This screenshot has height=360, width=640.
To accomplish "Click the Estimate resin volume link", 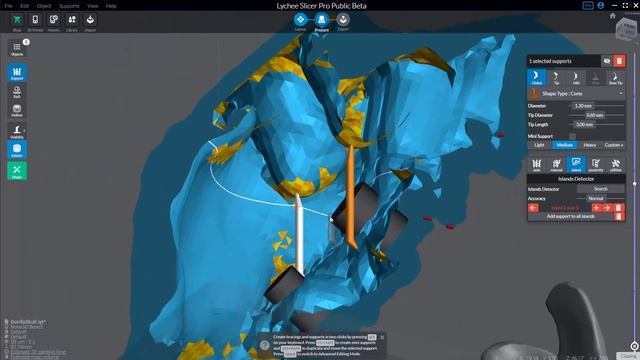I will tap(35, 357).
